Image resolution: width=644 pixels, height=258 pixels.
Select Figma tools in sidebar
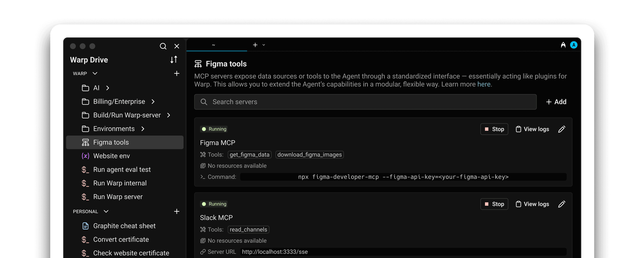tap(125, 142)
